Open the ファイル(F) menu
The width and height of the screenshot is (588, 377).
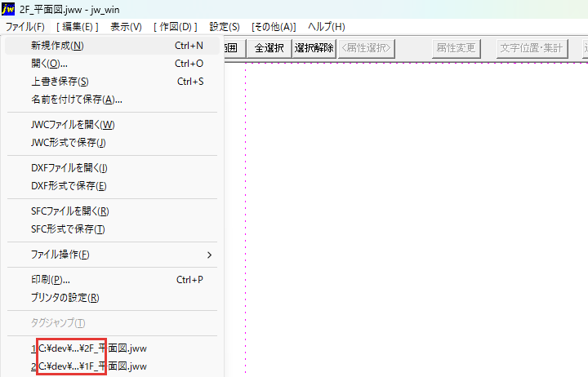(24, 27)
